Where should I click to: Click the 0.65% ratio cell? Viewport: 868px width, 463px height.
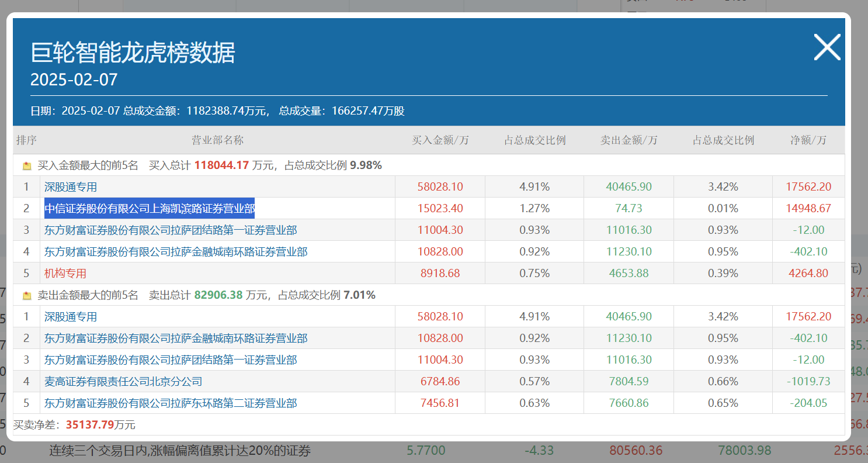point(723,403)
